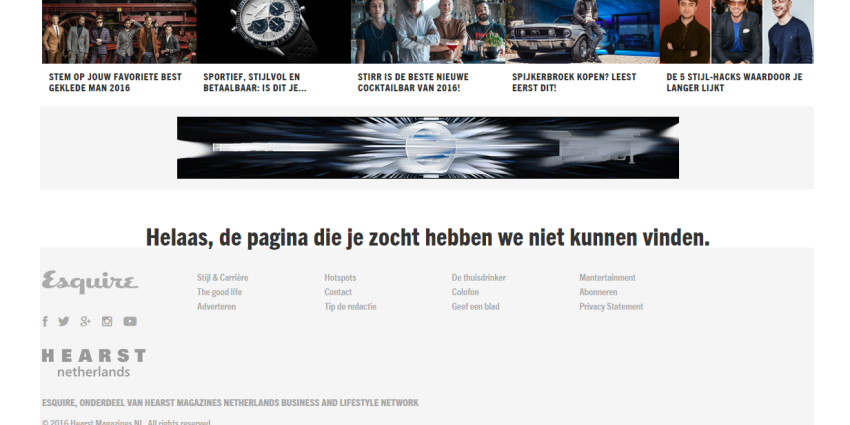Viewport: 850px width, 425px height.
Task: Open the YouTube icon in footer
Action: (130, 321)
